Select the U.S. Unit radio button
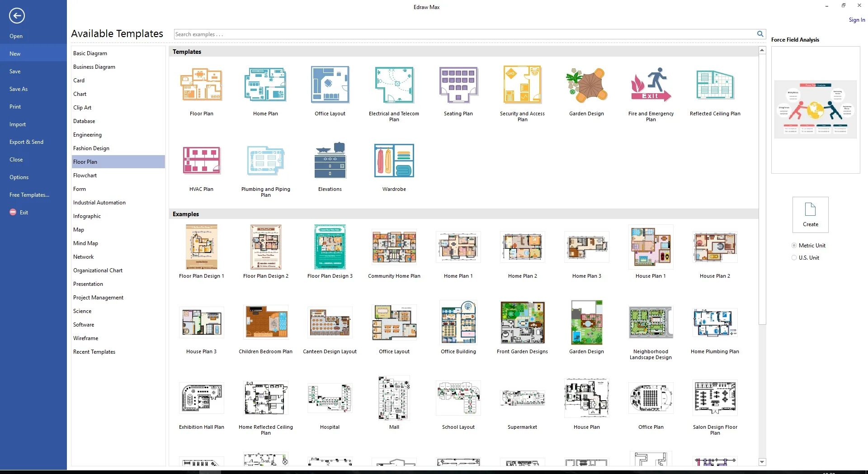868x474 pixels. [794, 258]
